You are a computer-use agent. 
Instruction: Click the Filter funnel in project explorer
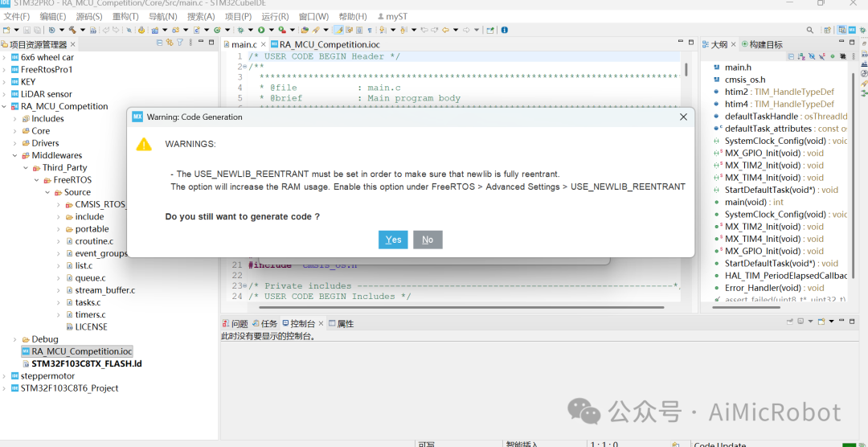[180, 43]
